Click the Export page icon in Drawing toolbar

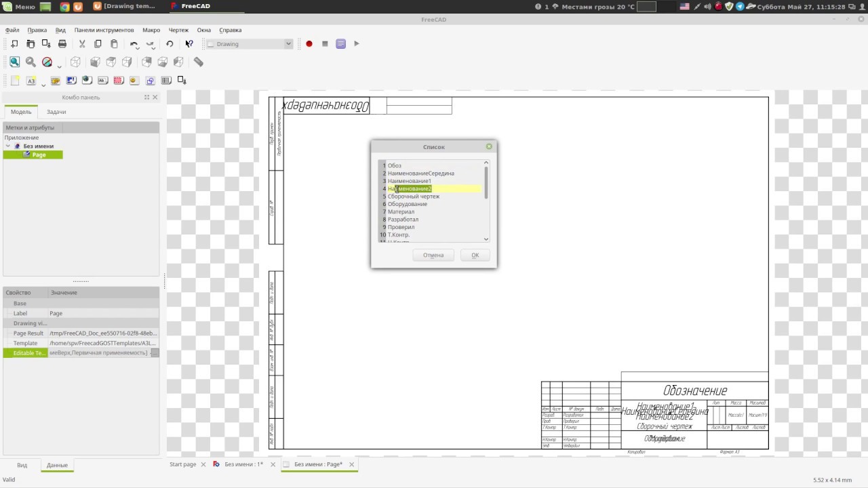(182, 80)
